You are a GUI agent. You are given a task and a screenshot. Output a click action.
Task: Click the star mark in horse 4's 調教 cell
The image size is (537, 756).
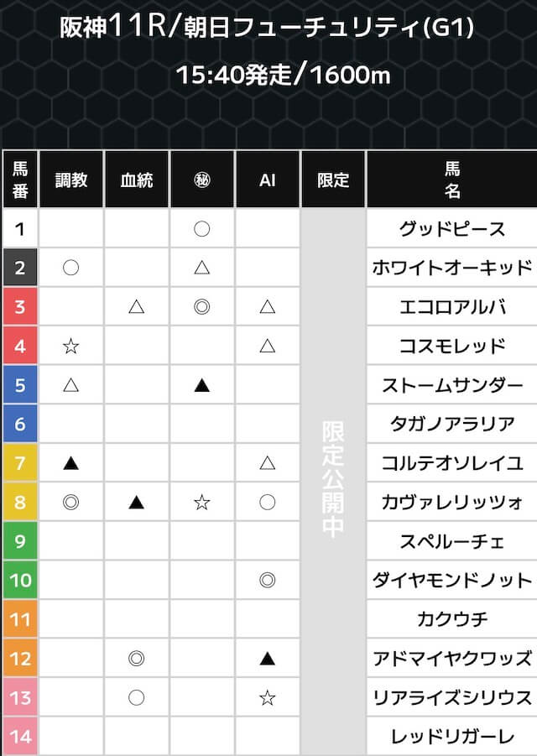[x=71, y=346]
